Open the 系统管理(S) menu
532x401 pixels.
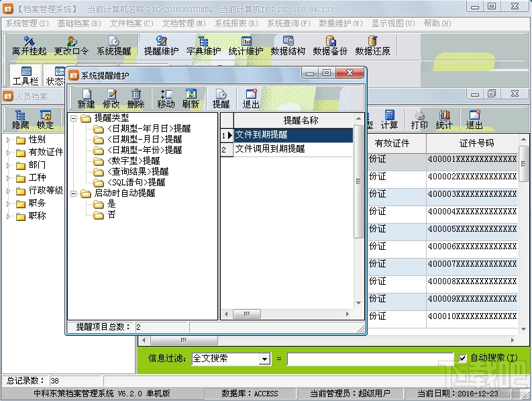pos(27,24)
